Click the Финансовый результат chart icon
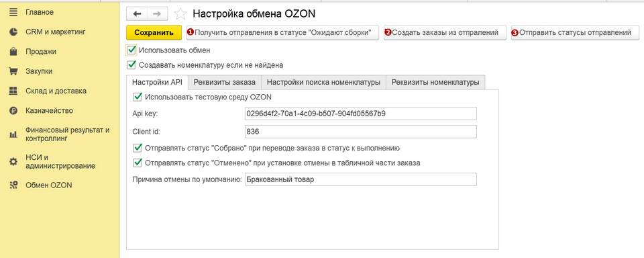This screenshot has width=644, height=258. point(13,134)
